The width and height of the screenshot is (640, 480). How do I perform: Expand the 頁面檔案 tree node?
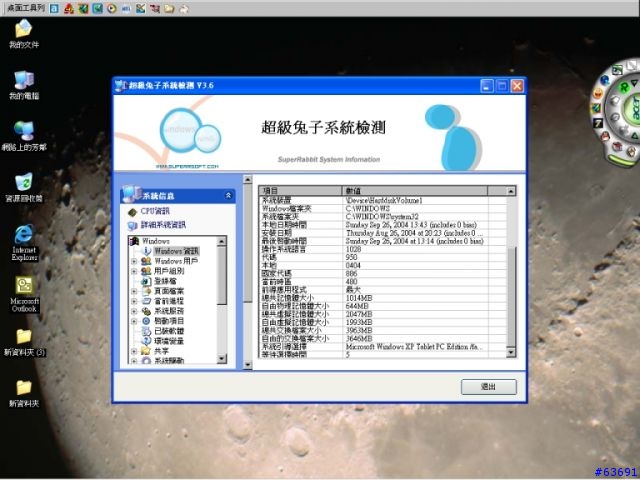point(134,291)
